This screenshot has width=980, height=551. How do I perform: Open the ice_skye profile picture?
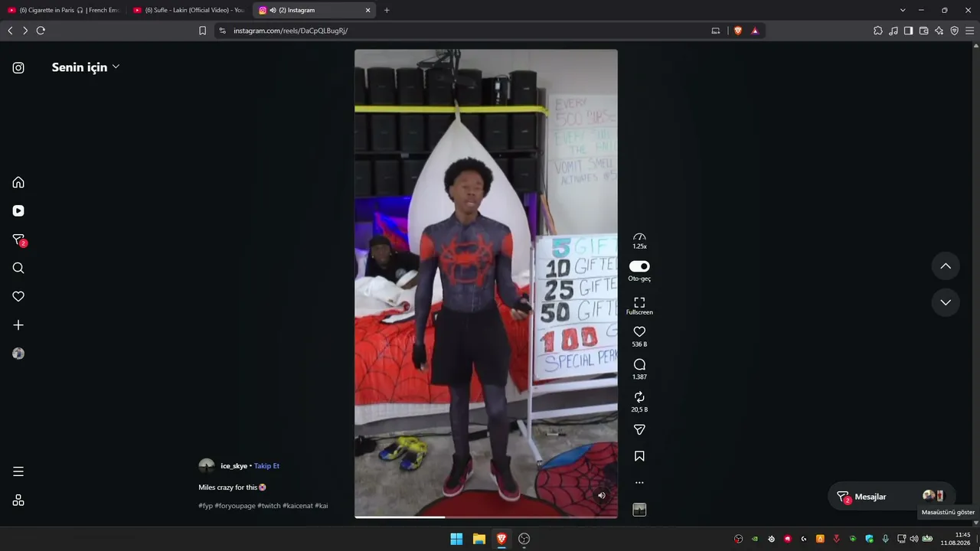coord(207,466)
